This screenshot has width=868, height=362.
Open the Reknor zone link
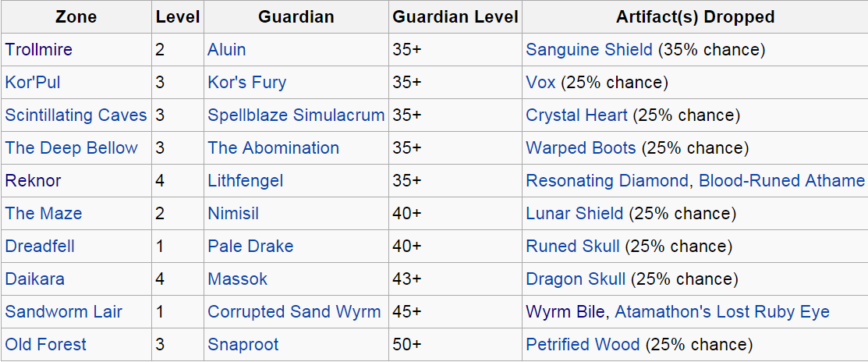(x=33, y=181)
